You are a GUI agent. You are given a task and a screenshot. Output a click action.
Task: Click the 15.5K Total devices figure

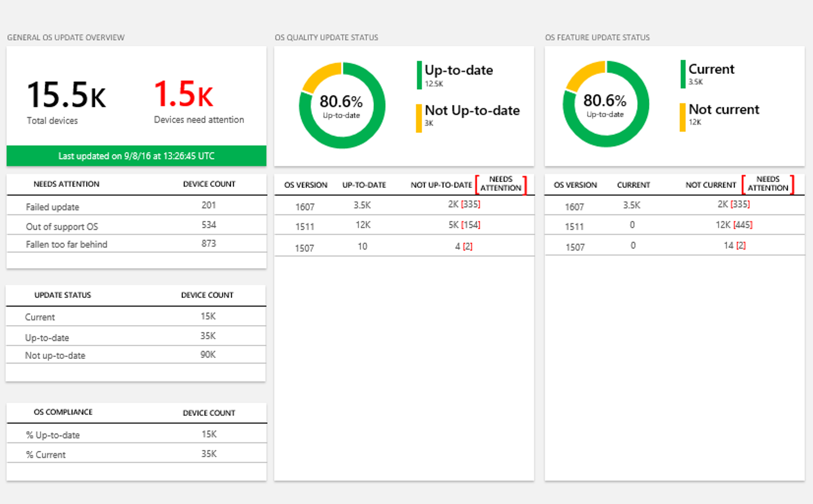(66, 102)
